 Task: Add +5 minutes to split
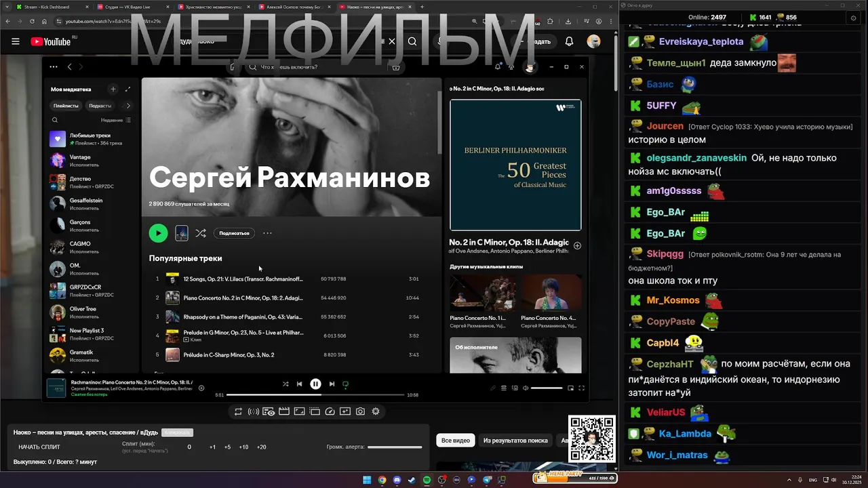tap(227, 447)
